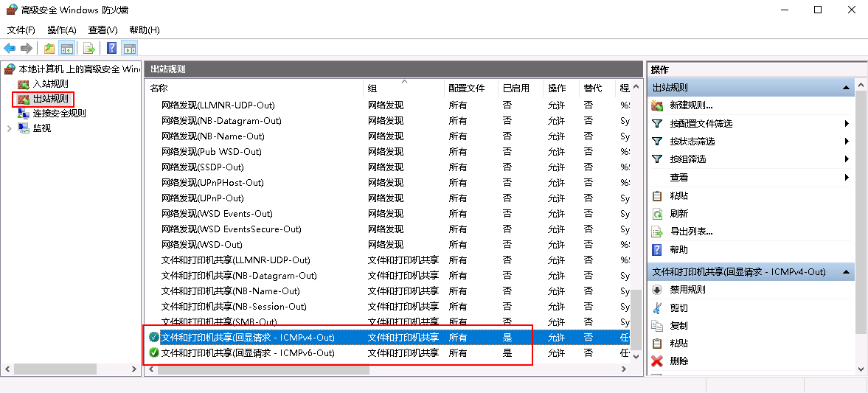Click the 出站规则 brick wall icon
The height and width of the screenshot is (393, 868).
coord(24,99)
